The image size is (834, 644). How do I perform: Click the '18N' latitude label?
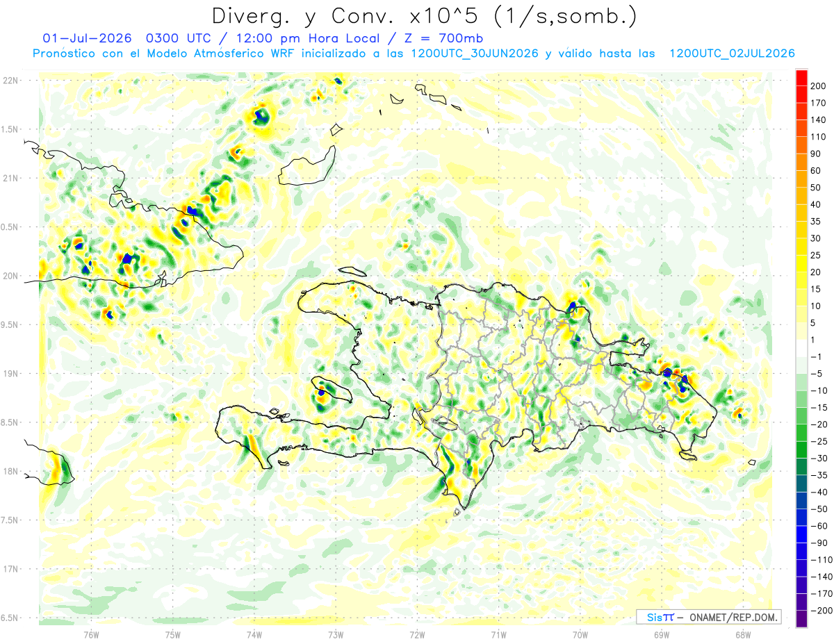pos(10,471)
